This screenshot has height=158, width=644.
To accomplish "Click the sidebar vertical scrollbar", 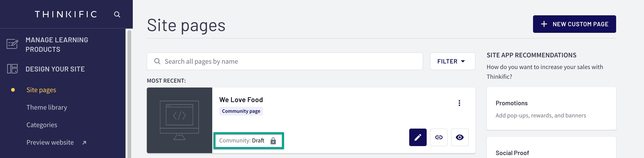I will [129, 94].
